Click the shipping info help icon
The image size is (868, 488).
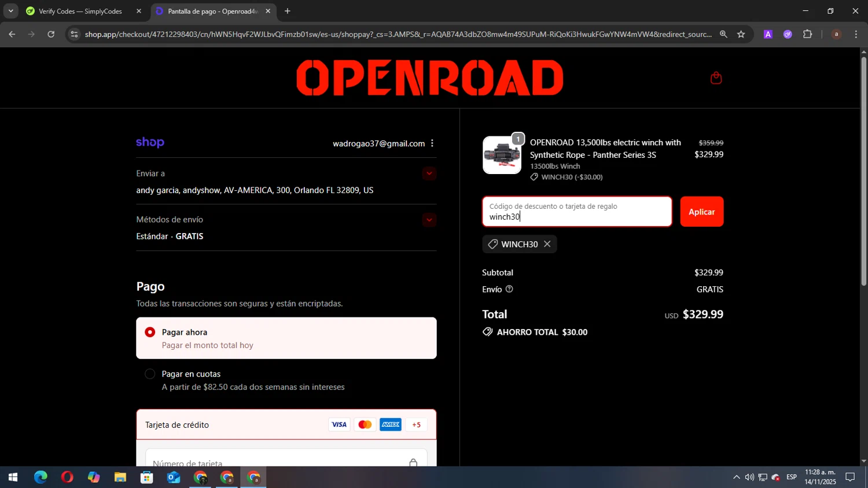pyautogui.click(x=509, y=289)
